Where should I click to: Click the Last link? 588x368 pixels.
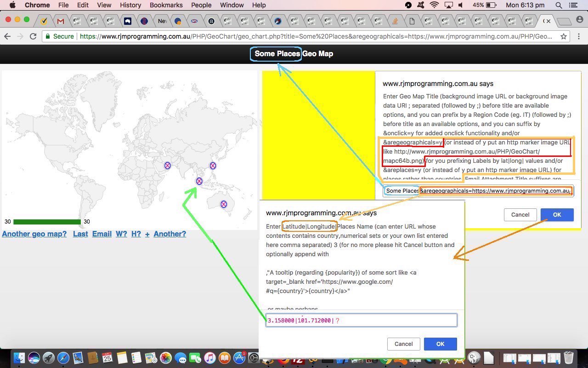(x=80, y=234)
